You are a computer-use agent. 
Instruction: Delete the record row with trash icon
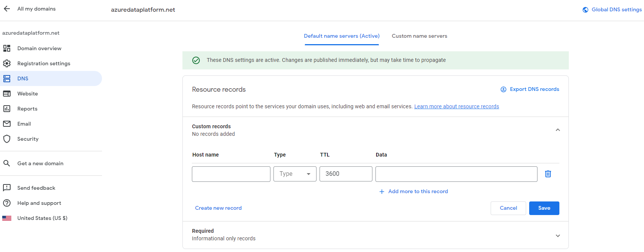click(548, 174)
